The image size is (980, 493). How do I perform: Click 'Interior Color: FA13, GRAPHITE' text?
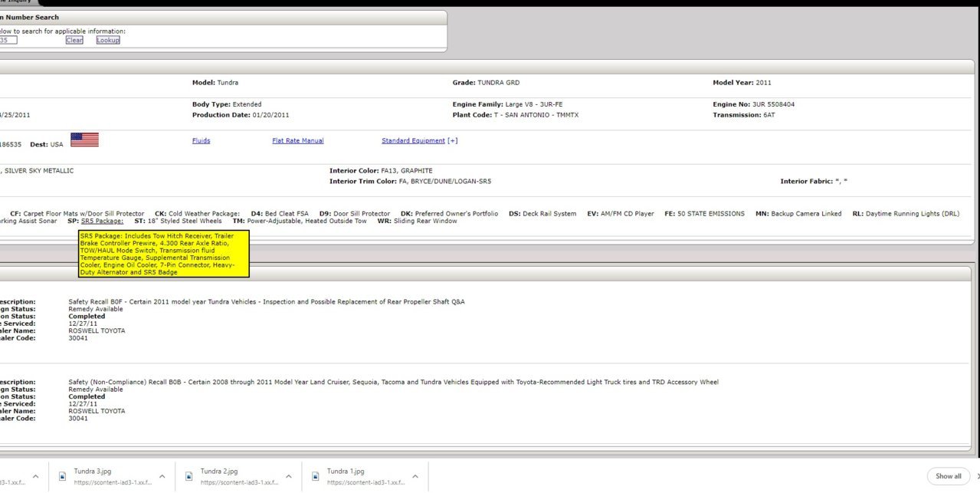381,171
